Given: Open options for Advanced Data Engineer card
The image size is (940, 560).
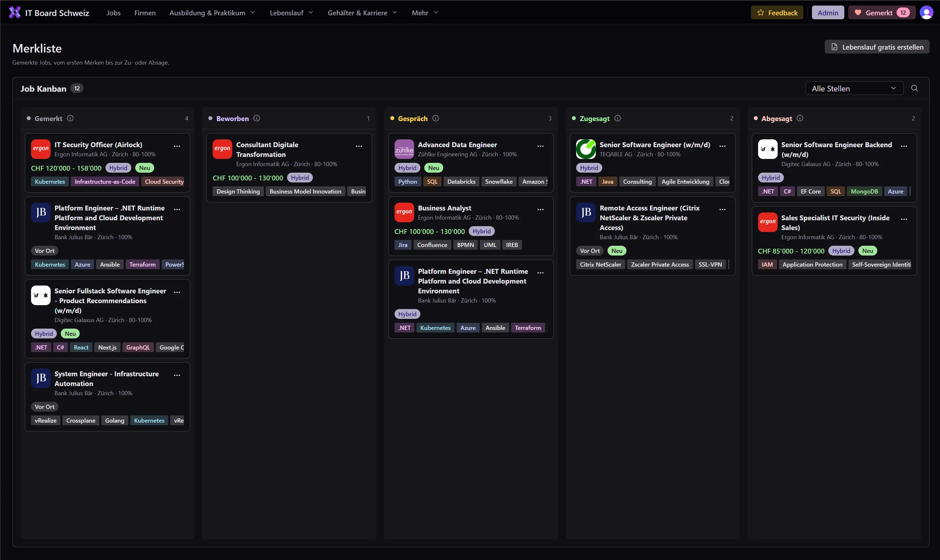Looking at the screenshot, I should point(541,146).
